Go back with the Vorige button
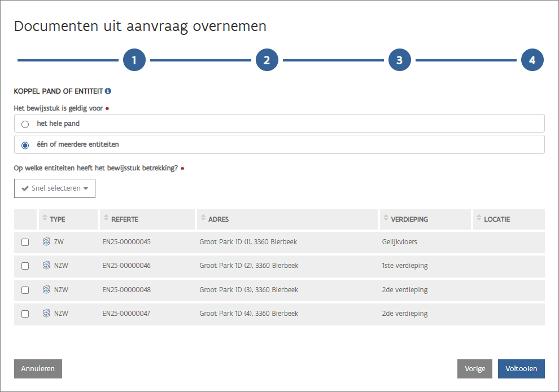 click(x=474, y=369)
